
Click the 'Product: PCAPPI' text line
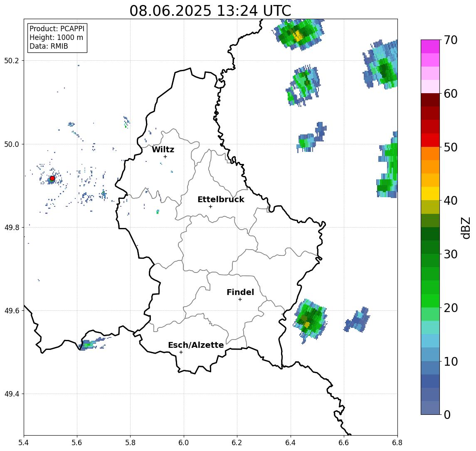(57, 29)
